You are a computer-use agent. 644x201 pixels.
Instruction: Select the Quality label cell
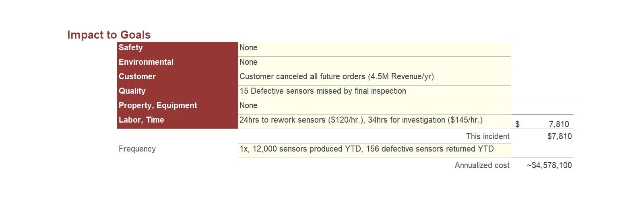click(178, 92)
